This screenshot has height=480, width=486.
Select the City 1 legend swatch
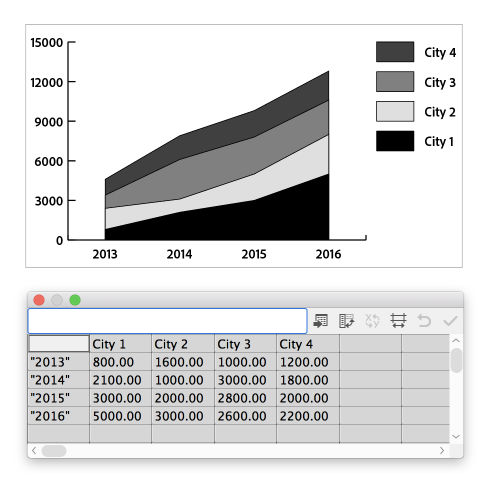[395, 141]
